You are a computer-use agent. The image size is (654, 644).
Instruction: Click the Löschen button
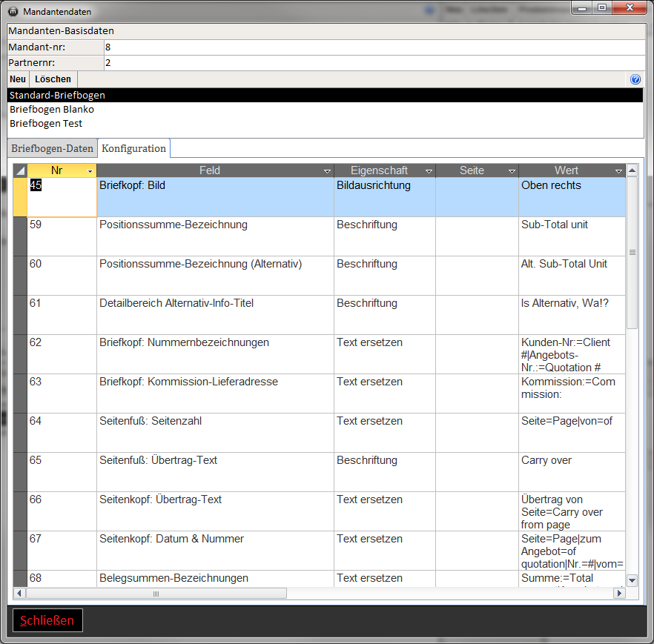[x=53, y=79]
